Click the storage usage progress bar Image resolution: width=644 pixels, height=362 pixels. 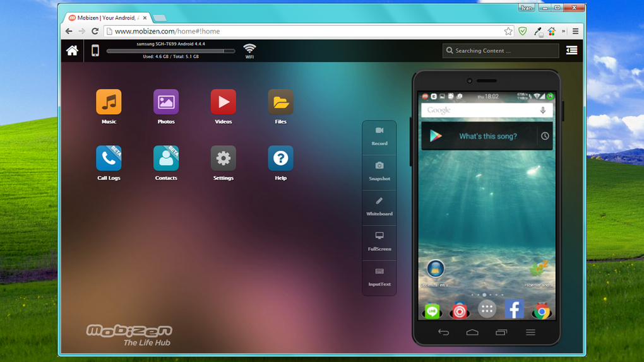170,51
